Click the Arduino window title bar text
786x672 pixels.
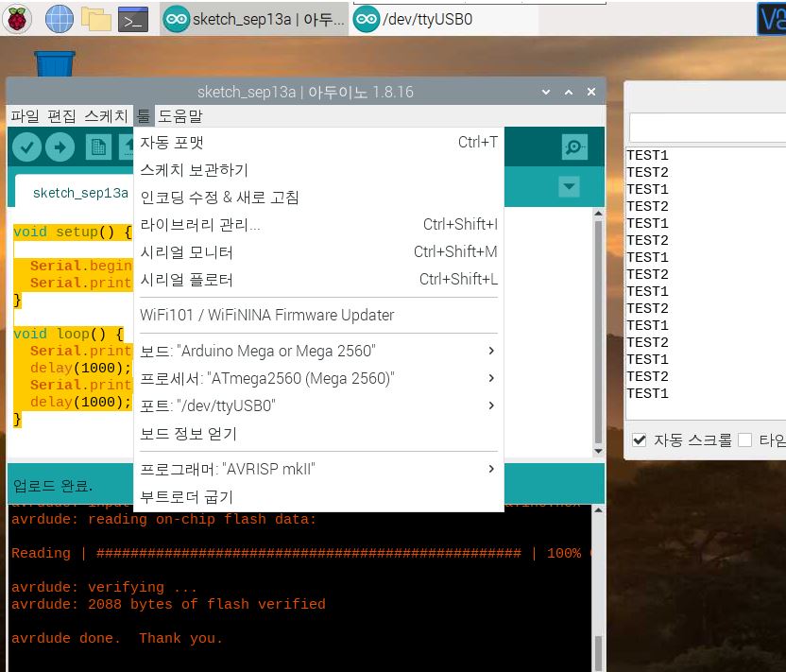tap(305, 92)
